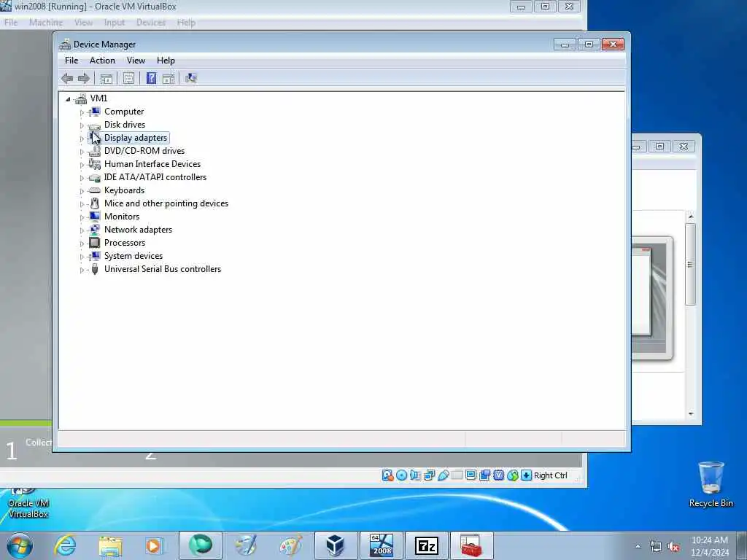747x560 pixels.
Task: Click the VirtualBox cube taskbar button
Action: [336, 545]
